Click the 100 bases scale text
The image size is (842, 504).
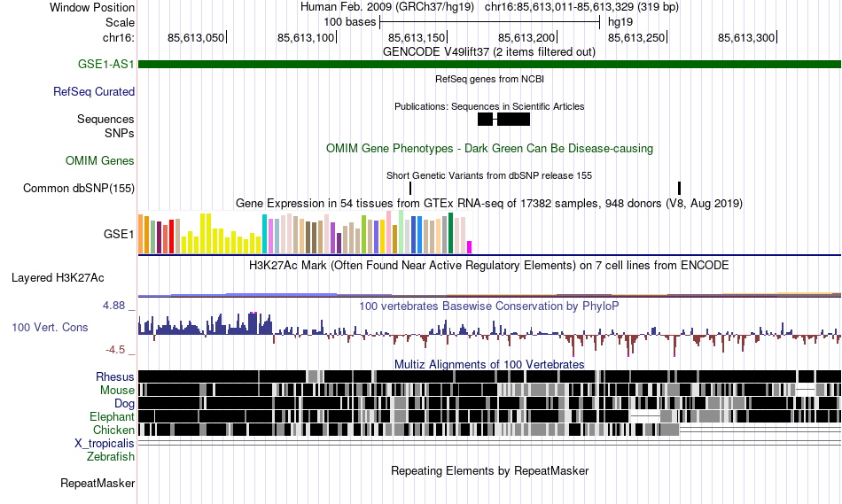(x=349, y=22)
